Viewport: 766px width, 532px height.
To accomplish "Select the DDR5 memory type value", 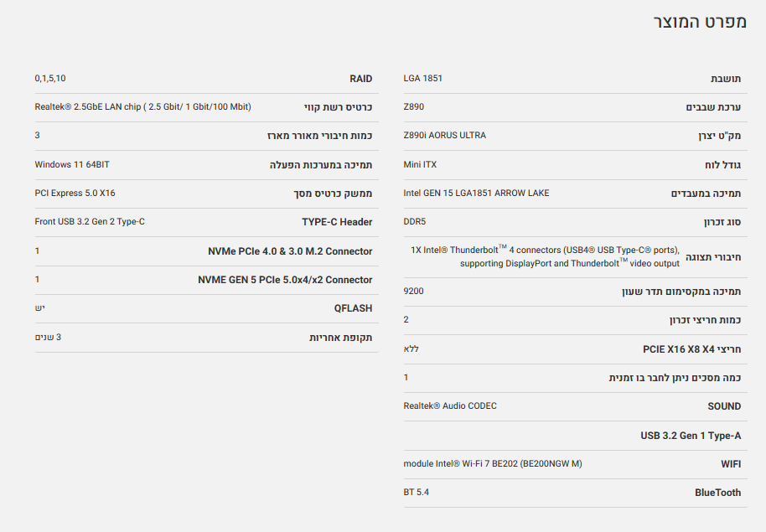I will (x=415, y=222).
